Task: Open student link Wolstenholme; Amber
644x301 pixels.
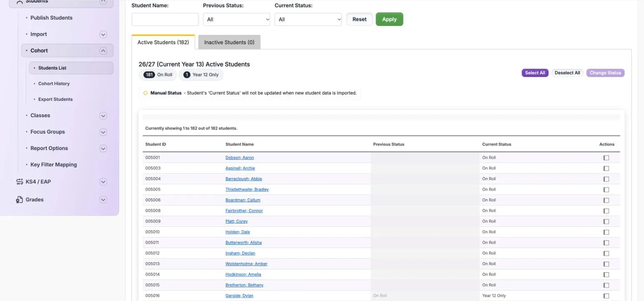Action: pyautogui.click(x=246, y=264)
